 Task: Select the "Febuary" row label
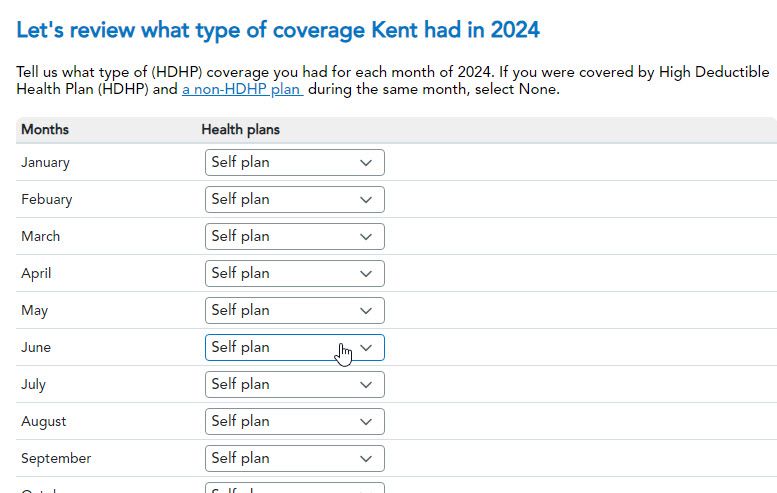47,199
